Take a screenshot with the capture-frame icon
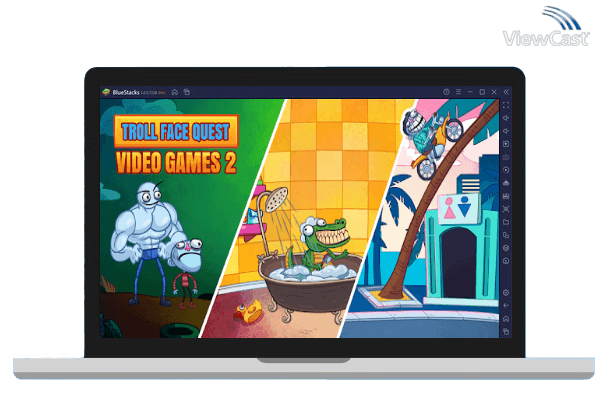 tap(506, 209)
